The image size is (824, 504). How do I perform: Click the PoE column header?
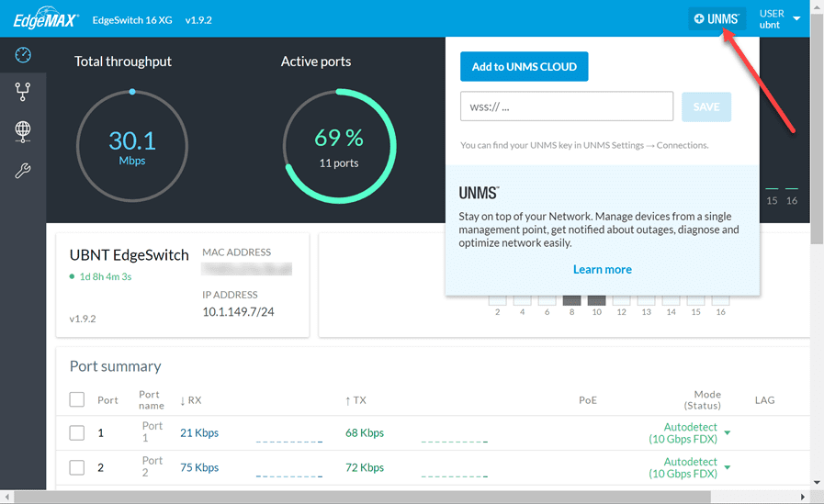[588, 400]
